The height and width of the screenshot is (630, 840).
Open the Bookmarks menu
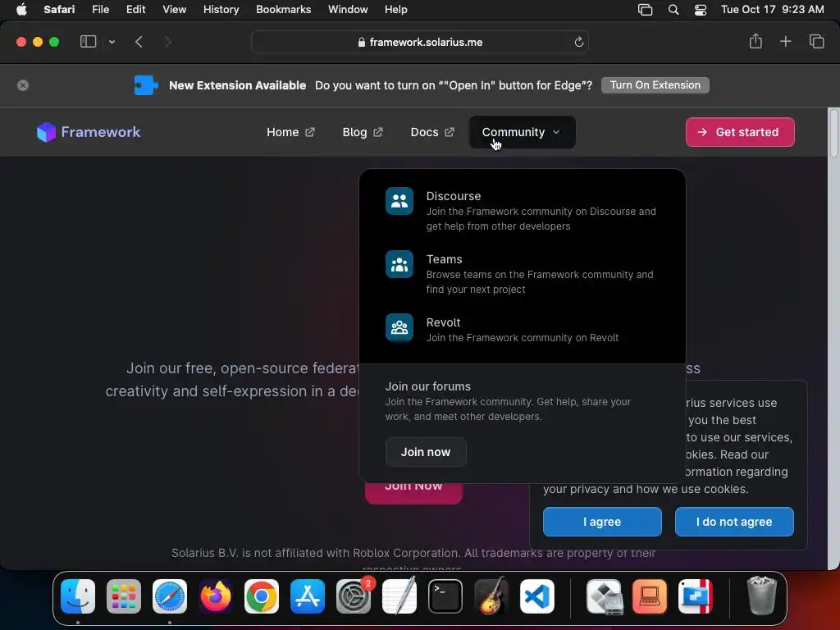coord(283,10)
